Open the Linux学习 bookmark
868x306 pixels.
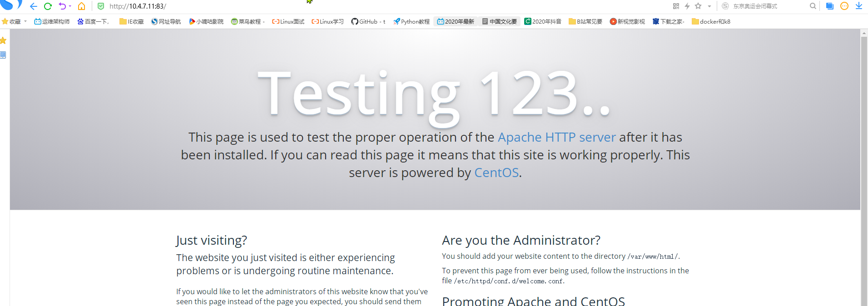328,22
